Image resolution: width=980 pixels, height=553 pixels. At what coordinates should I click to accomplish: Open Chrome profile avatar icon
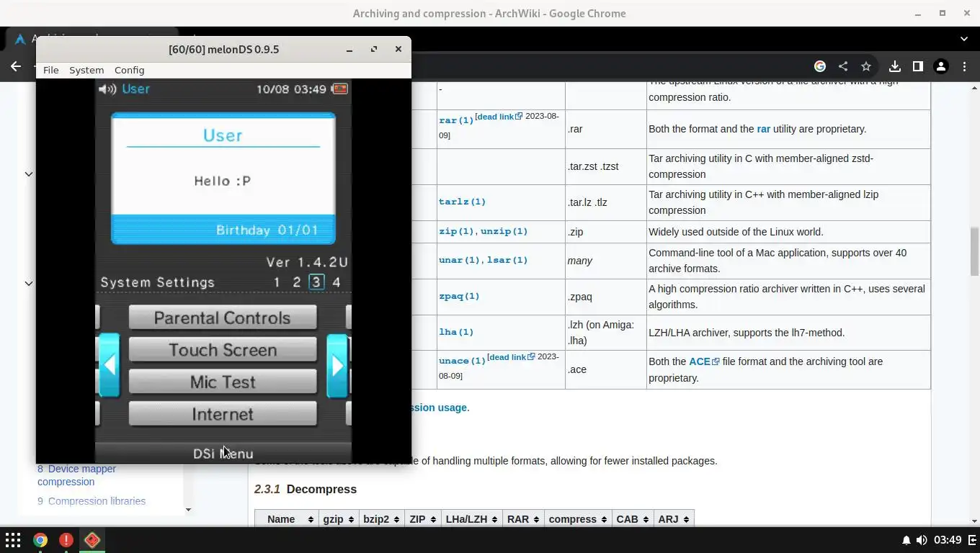tap(941, 66)
